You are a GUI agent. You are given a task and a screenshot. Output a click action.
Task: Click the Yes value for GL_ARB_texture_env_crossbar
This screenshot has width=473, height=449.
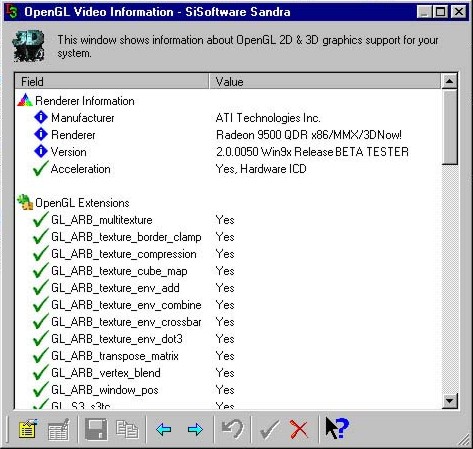tap(225, 322)
